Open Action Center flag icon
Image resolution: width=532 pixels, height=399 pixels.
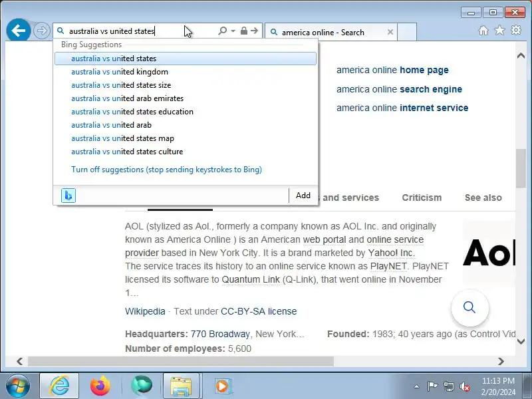(432, 386)
